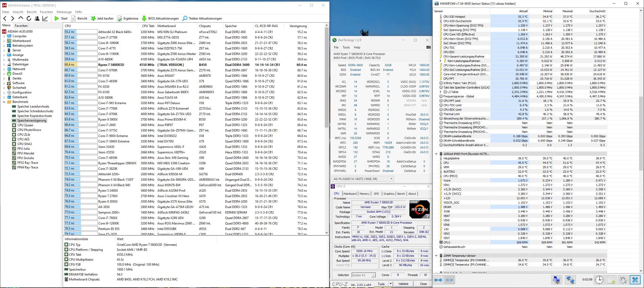The image size is (644, 288).
Task: Go up one level in AIDA64 toolbar
Action: pos(21,18)
